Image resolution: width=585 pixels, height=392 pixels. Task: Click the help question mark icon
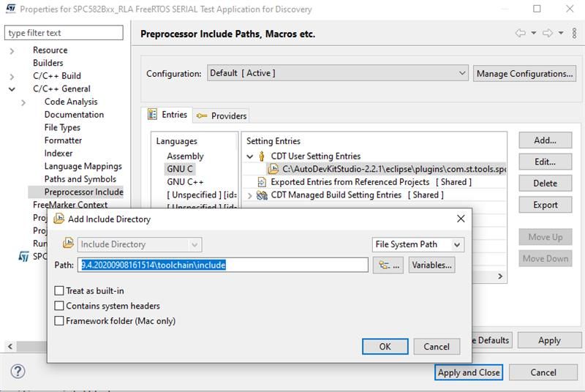tap(18, 372)
